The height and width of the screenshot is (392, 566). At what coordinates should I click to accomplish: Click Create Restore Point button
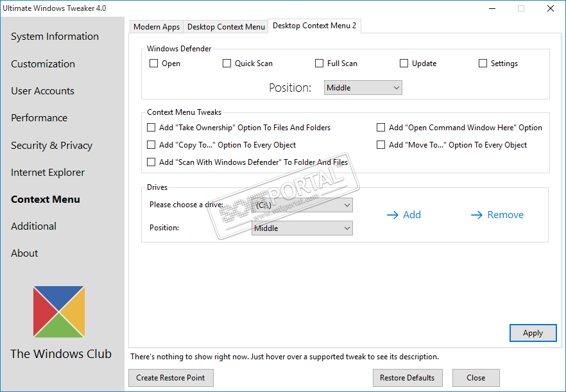(171, 378)
